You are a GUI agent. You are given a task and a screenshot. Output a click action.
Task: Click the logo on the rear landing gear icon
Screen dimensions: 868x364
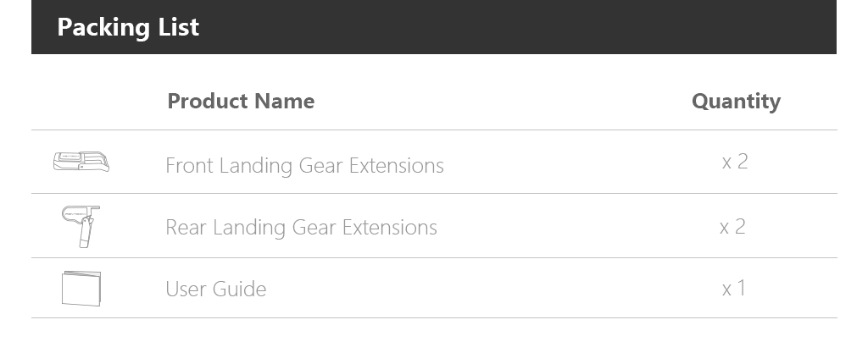point(74,213)
